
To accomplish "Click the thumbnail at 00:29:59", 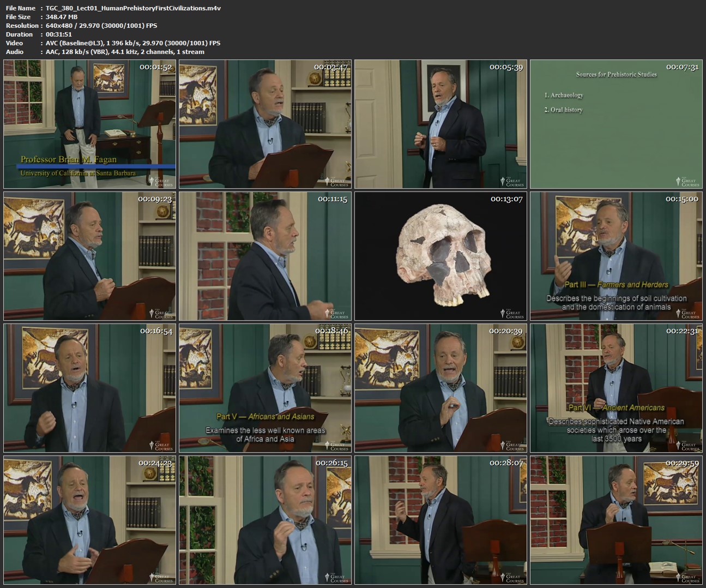I will click(x=616, y=520).
